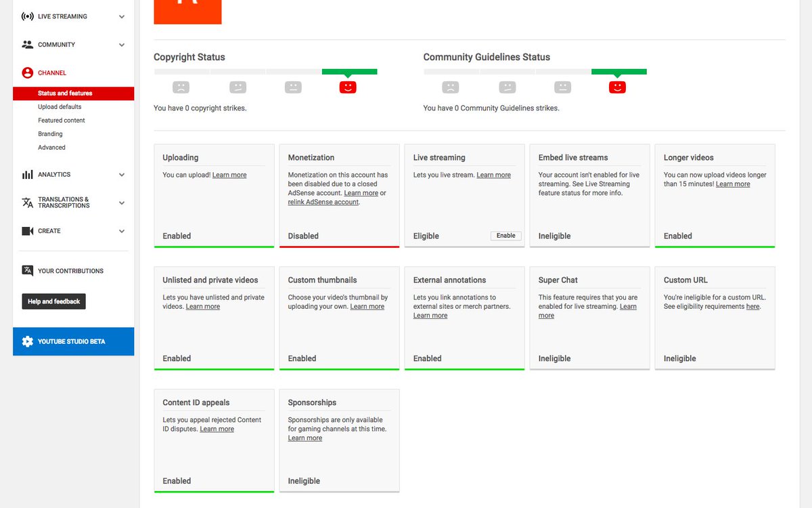Click the red happy face under Community Guidelines Status
This screenshot has width=812, height=508.
(617, 87)
